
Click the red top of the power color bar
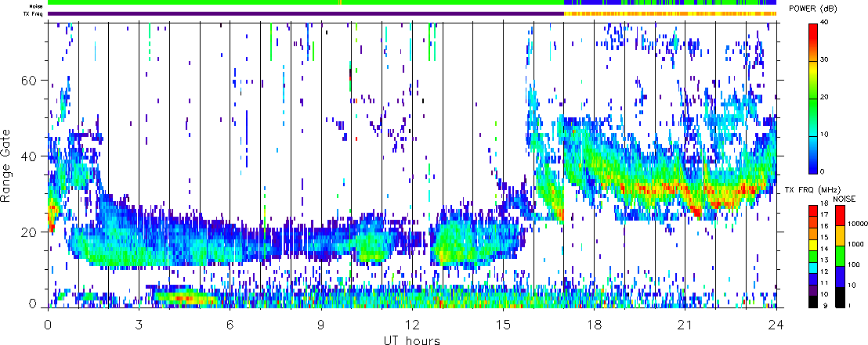814,29
